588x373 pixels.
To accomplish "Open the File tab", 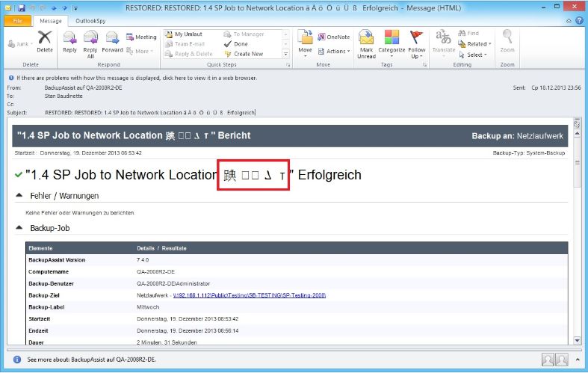I will pyautogui.click(x=18, y=21).
